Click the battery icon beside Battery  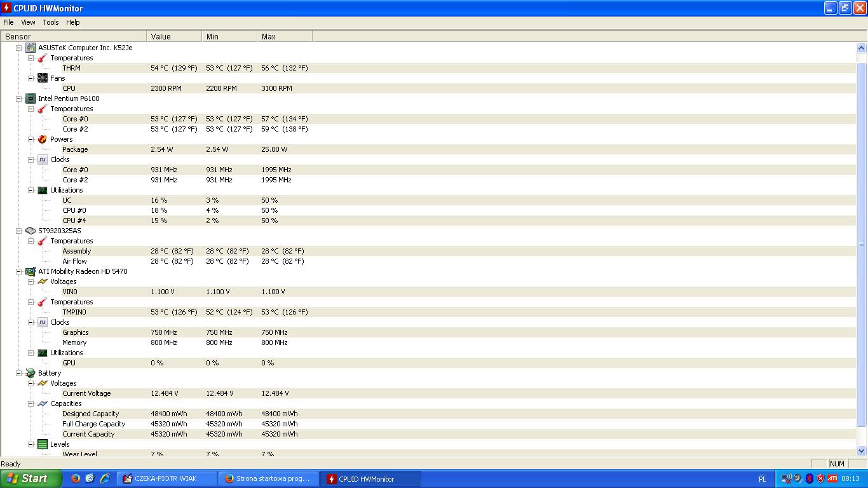tap(30, 373)
